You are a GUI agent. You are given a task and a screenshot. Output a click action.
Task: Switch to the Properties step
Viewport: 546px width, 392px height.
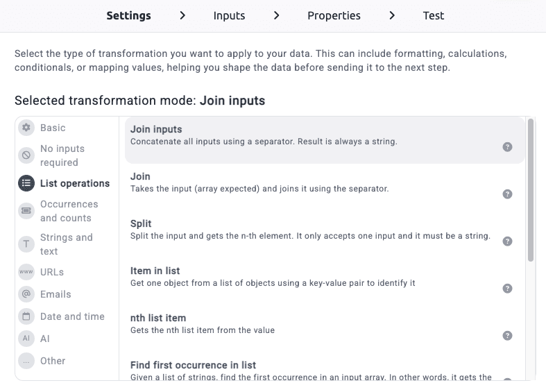point(334,16)
